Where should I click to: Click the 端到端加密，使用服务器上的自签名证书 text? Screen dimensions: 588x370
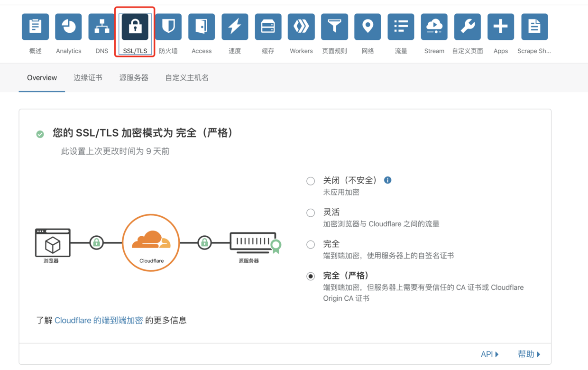(388, 256)
